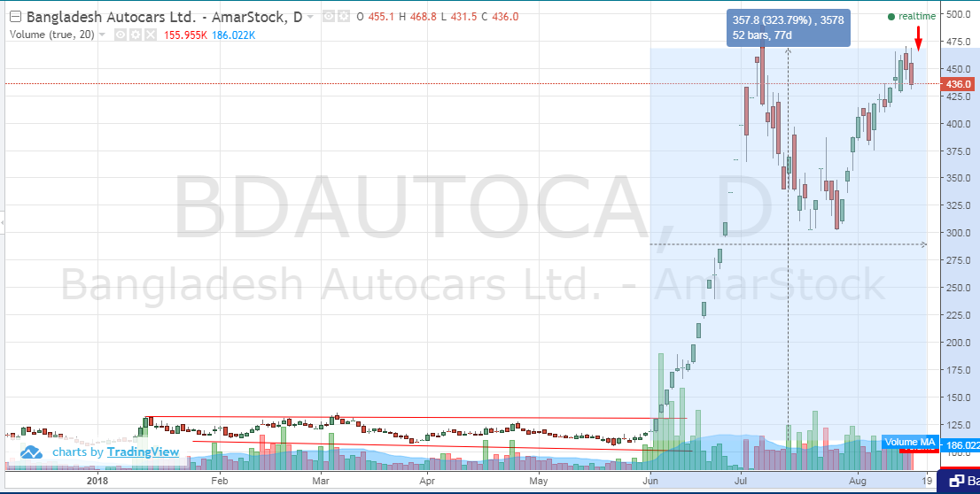The image size is (980, 494).
Task: Select the 436.0 current price label
Action: pyautogui.click(x=958, y=84)
